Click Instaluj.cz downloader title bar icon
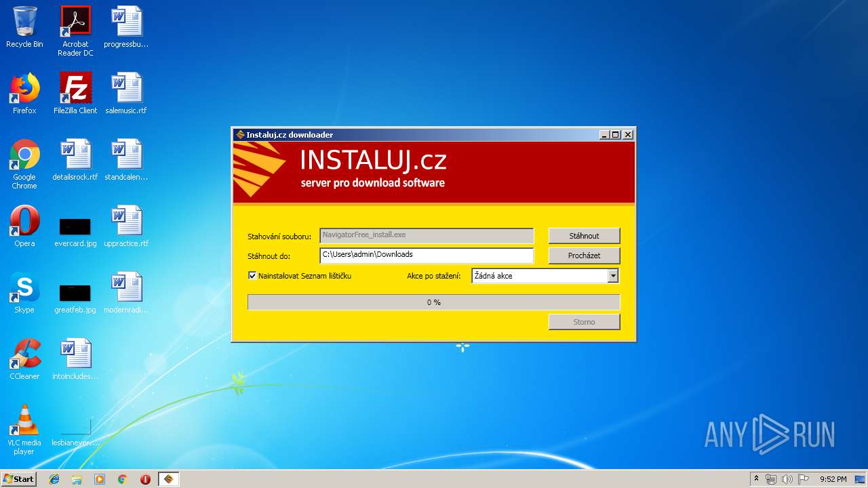Viewport: 868px width, 488px height. point(240,135)
